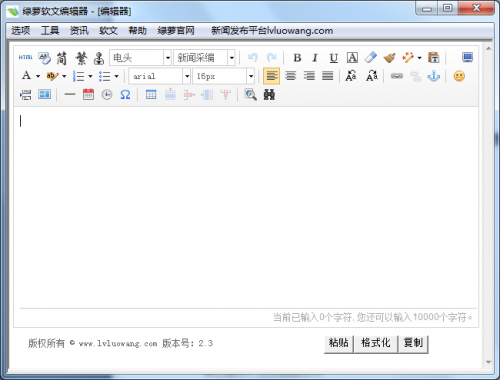This screenshot has width=500, height=380.
Task: Click the 粘贴 button
Action: click(339, 343)
